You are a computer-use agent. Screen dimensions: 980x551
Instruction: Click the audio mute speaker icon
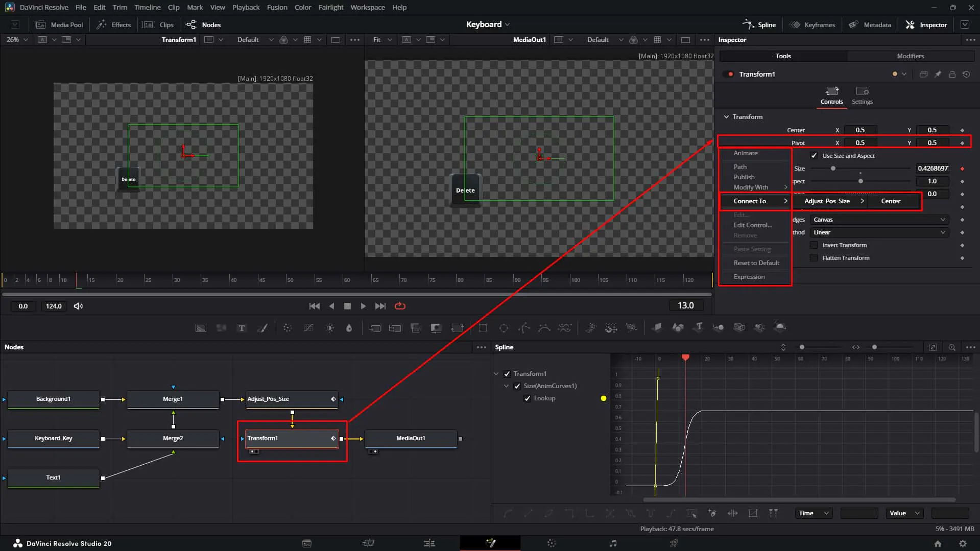78,306
